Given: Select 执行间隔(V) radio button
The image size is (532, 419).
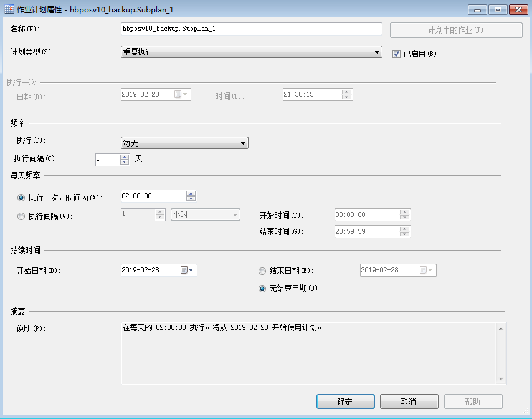Looking at the screenshot, I should coord(21,216).
